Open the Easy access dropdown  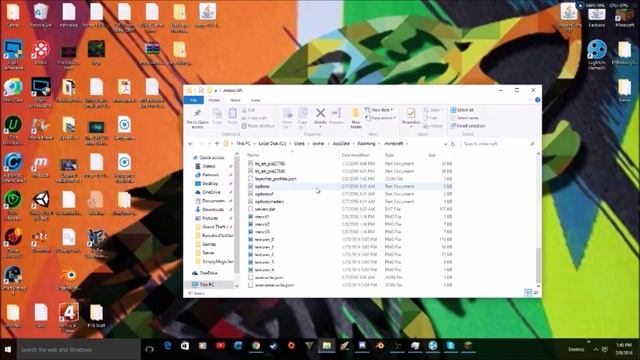pos(381,118)
